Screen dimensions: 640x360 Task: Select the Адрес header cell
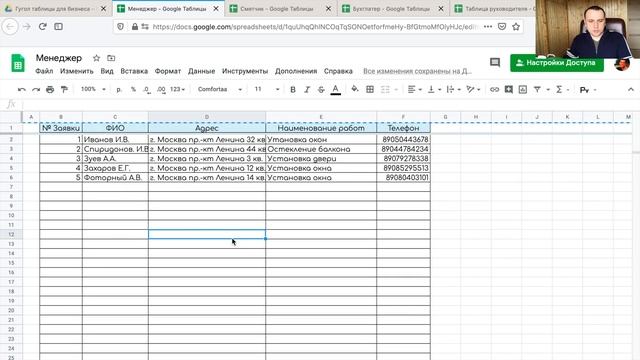(207, 128)
